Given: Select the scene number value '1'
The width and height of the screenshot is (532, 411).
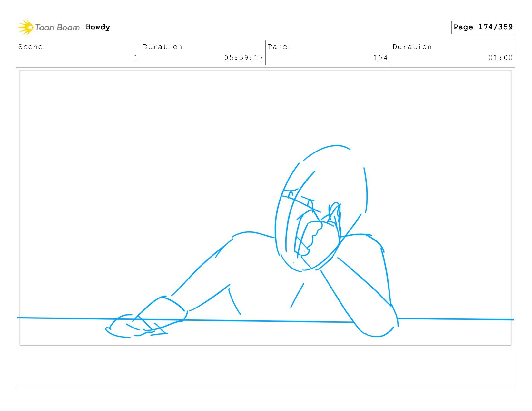Looking at the screenshot, I should click(x=136, y=58).
